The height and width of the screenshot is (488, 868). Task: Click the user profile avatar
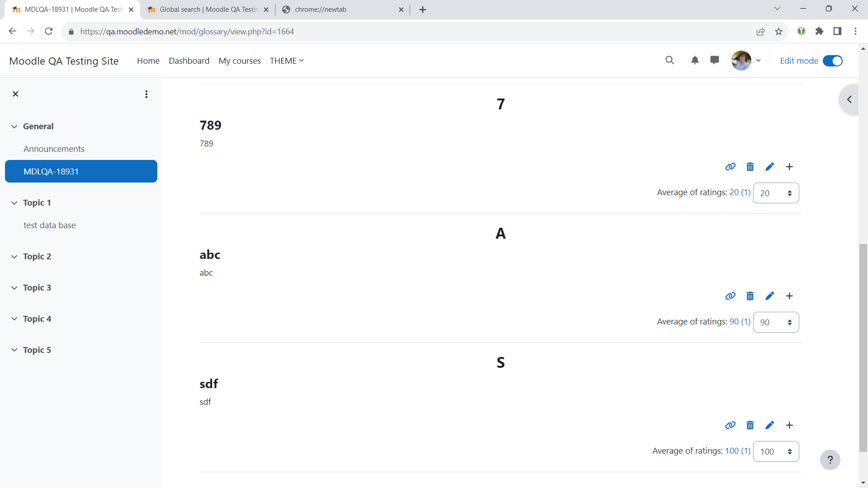point(741,61)
